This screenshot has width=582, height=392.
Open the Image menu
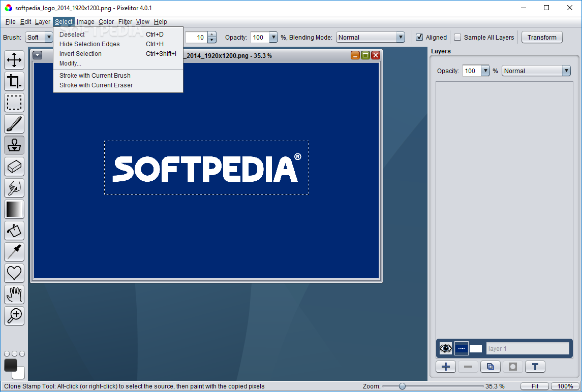point(85,21)
